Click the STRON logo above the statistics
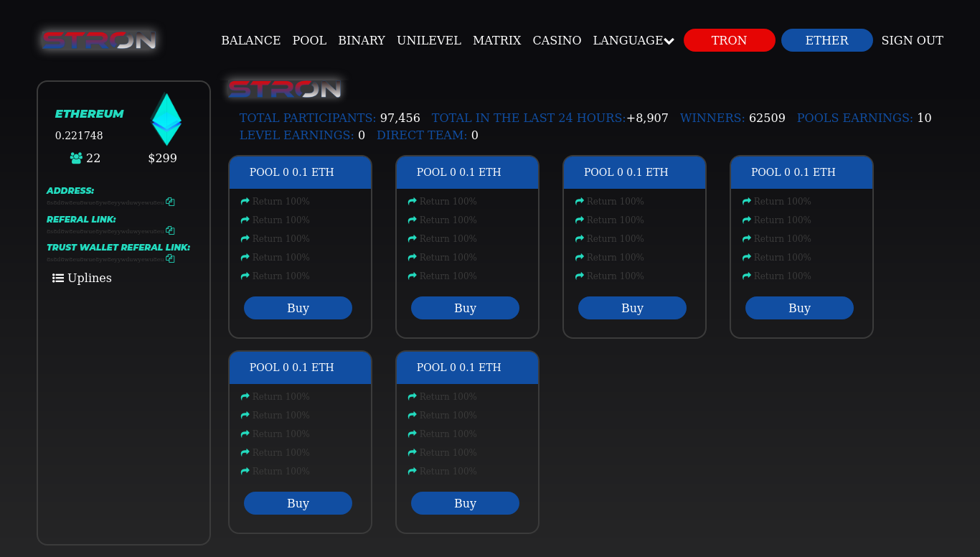This screenshot has width=980, height=557. click(x=284, y=89)
